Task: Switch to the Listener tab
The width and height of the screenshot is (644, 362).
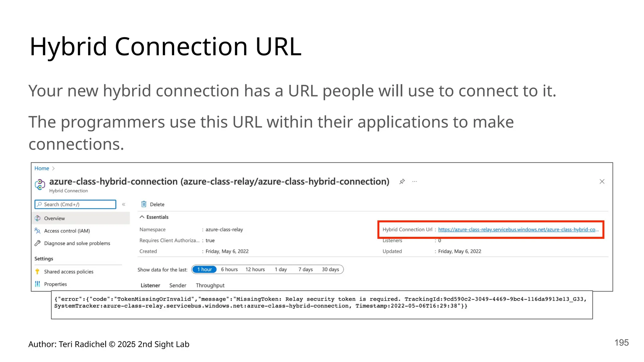Action: pyautogui.click(x=150, y=286)
